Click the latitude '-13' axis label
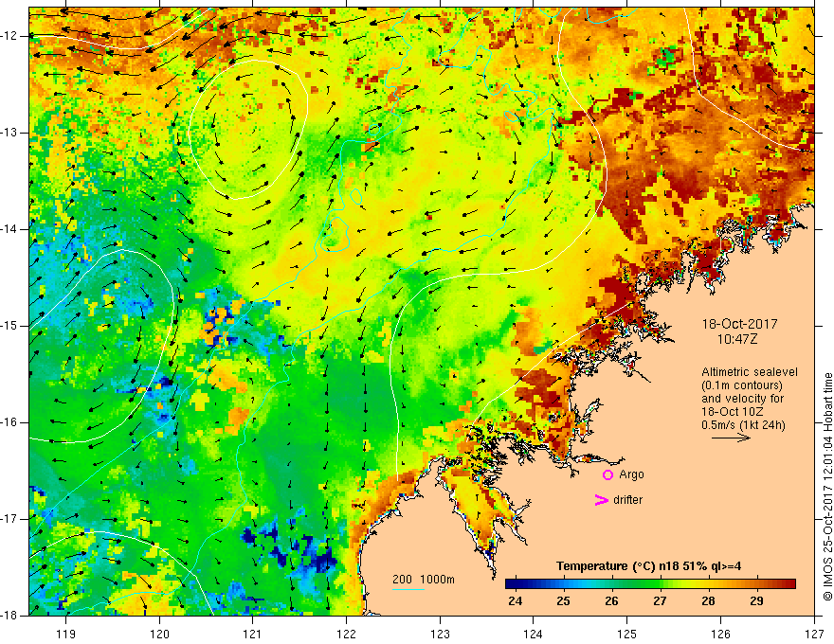 click(10, 133)
